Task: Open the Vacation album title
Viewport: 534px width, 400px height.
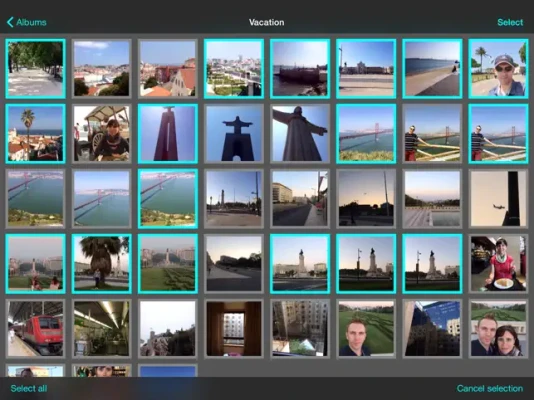Action: (x=266, y=22)
